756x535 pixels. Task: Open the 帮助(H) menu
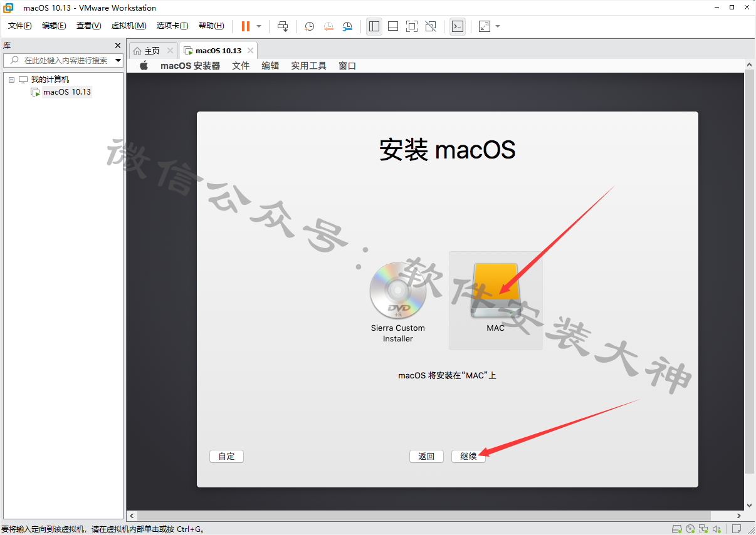211,26
